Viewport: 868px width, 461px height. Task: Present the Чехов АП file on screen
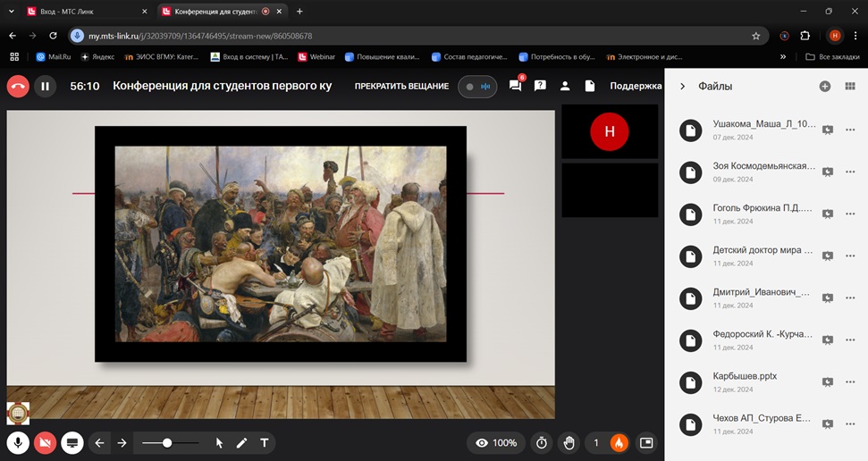(828, 423)
